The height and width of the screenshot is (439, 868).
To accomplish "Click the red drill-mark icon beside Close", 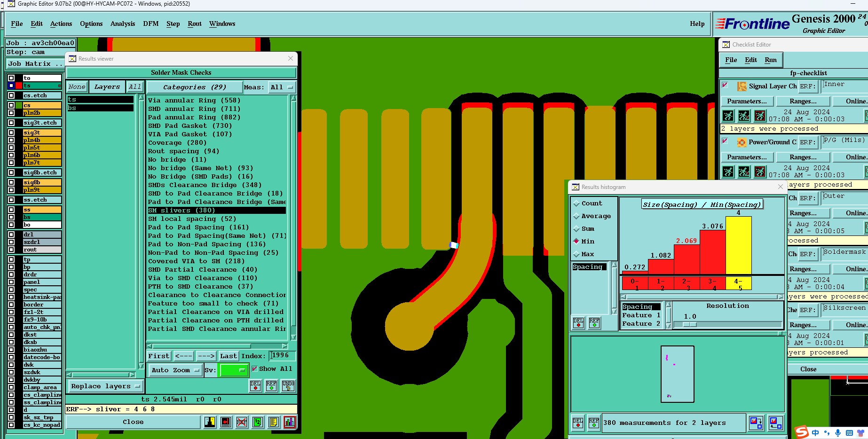I will [x=226, y=422].
